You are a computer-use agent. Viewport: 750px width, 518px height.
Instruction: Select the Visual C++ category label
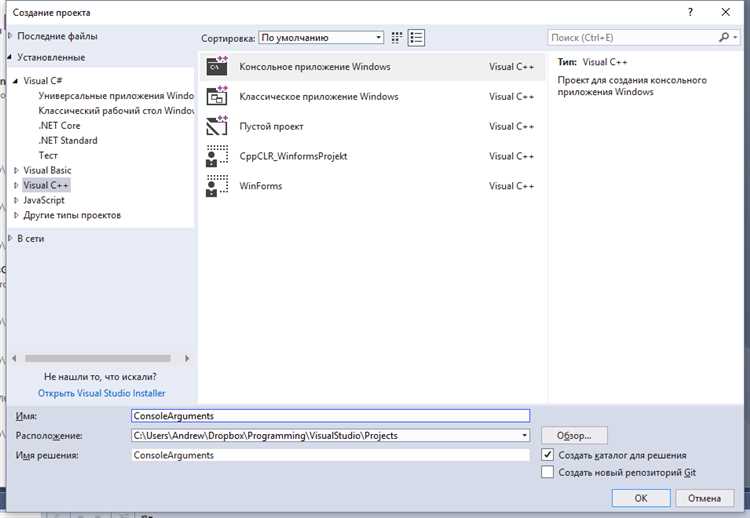46,185
